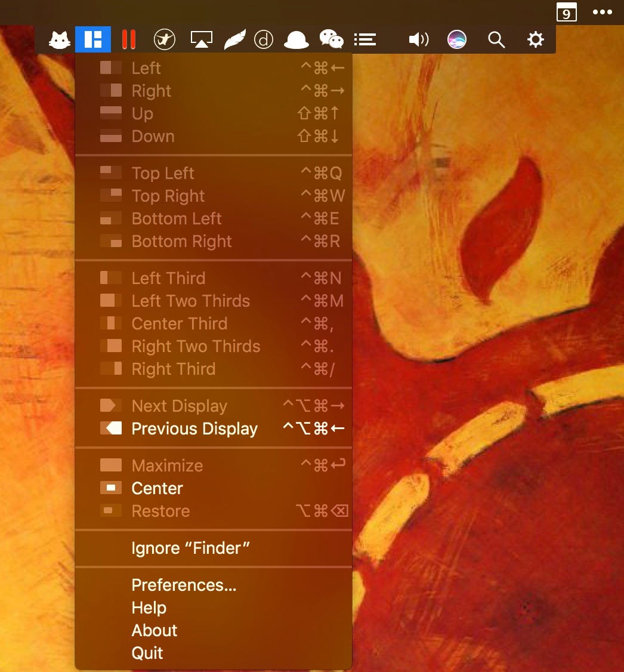Image resolution: width=624 pixels, height=672 pixels.
Task: Open the circled letter d icon
Action: (x=264, y=40)
